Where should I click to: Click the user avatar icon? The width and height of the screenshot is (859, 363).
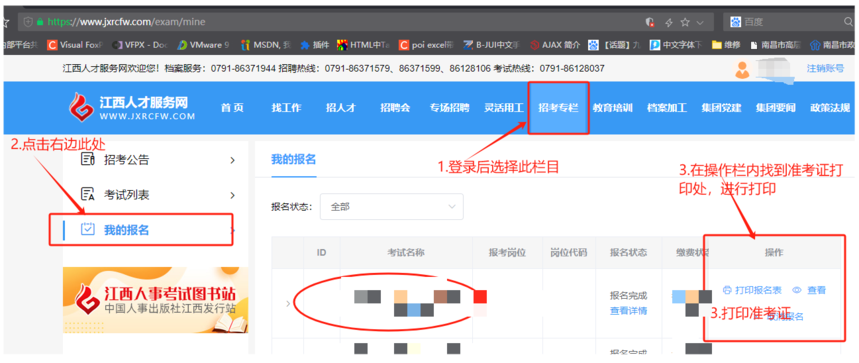click(x=742, y=69)
